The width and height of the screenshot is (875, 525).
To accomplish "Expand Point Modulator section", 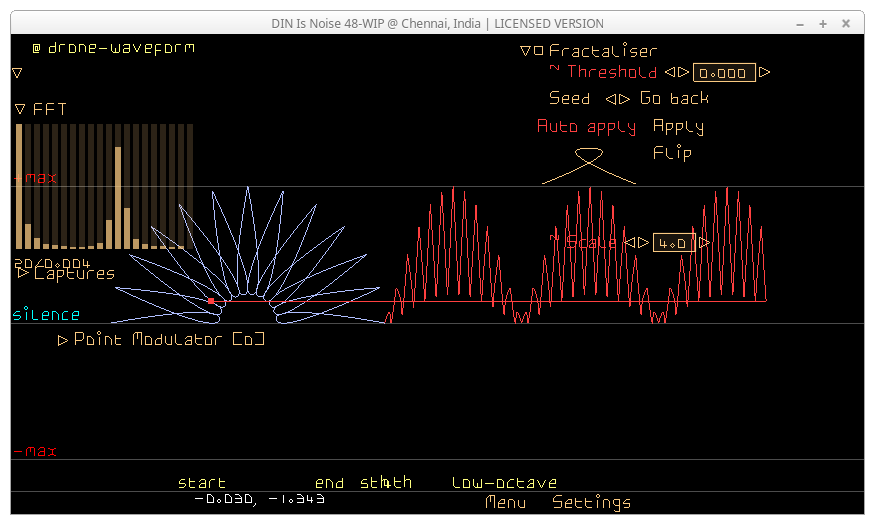I will (x=63, y=340).
